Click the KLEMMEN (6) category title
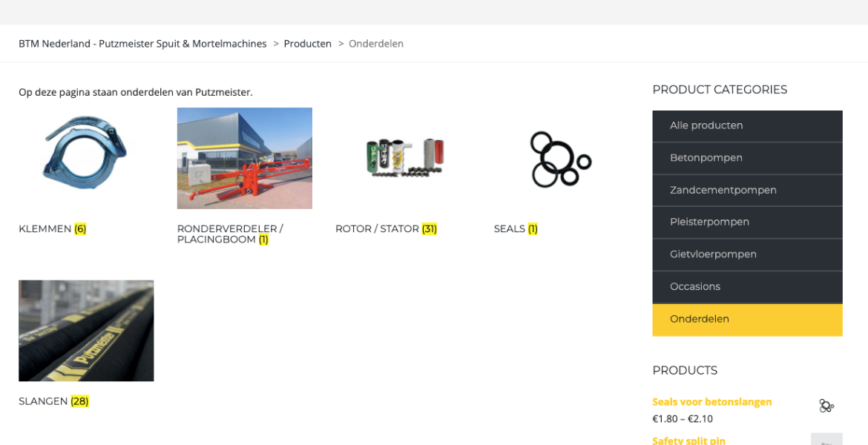Viewport: 868px width, 445px height. click(53, 228)
